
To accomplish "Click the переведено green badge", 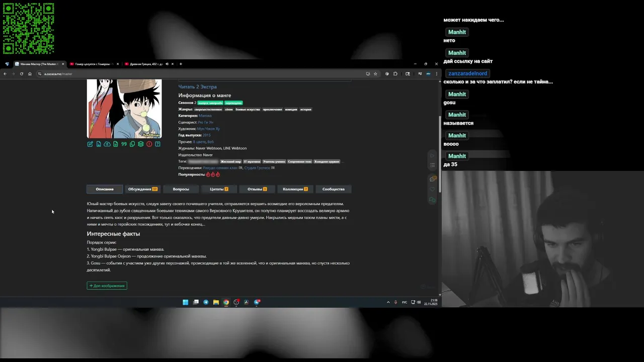I will [x=234, y=103].
